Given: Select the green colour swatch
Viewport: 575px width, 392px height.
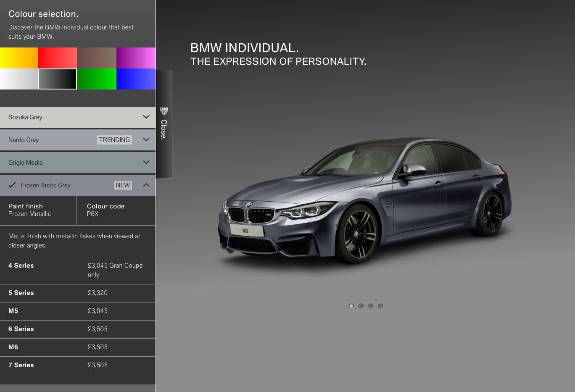Looking at the screenshot, I should (97, 79).
